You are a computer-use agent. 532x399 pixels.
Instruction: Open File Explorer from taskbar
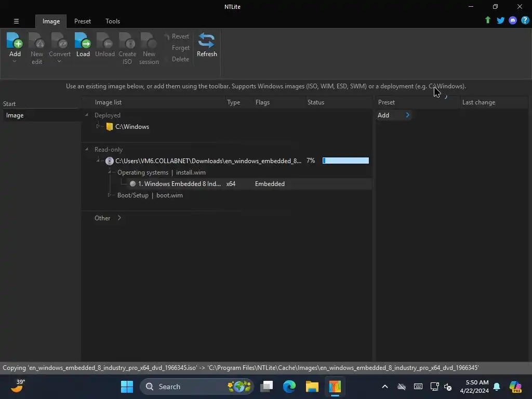(312, 387)
